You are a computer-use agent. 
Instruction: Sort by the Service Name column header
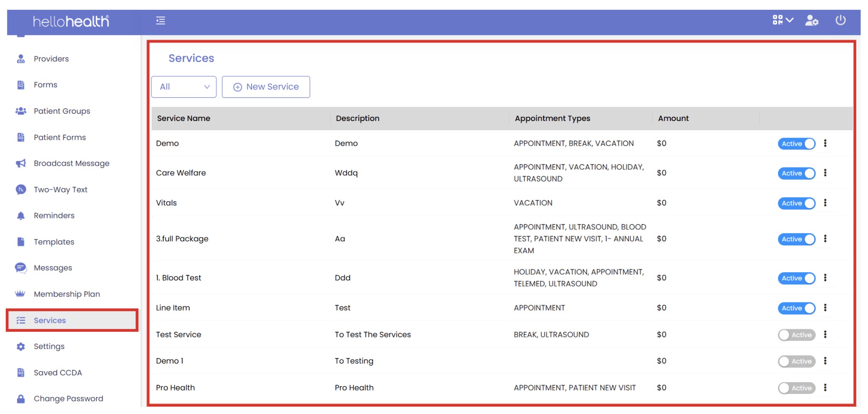(184, 118)
